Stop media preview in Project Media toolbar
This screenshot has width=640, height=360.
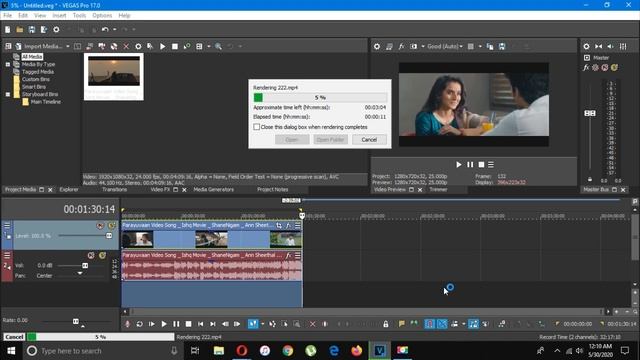[x=175, y=46]
